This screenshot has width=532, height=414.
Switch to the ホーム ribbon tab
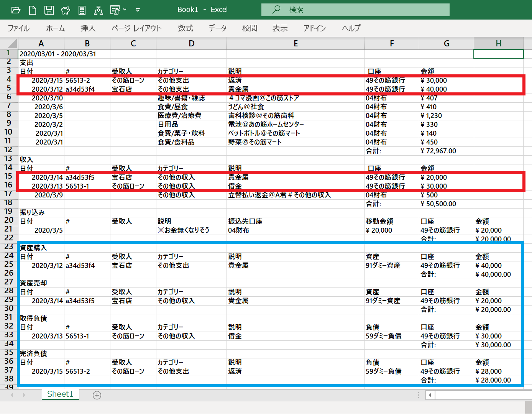(x=56, y=28)
